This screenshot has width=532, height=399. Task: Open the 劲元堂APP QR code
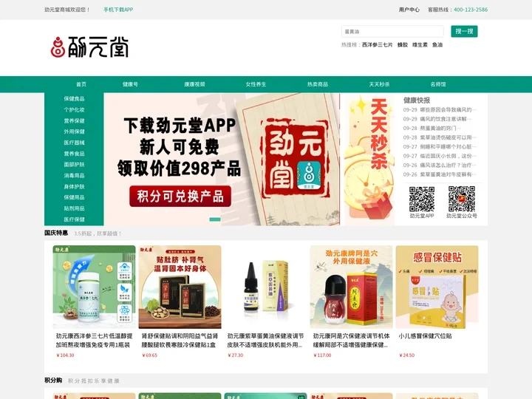click(x=422, y=199)
